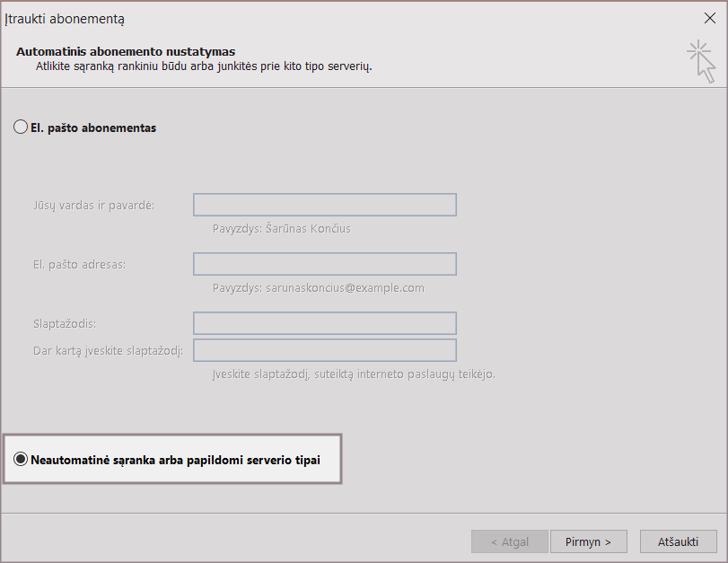Go back with the < Atgal button
The height and width of the screenshot is (563, 728).
pyautogui.click(x=509, y=541)
